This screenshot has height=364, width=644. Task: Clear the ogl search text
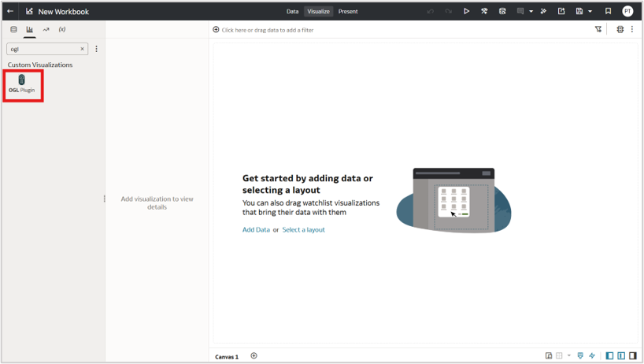pyautogui.click(x=82, y=49)
